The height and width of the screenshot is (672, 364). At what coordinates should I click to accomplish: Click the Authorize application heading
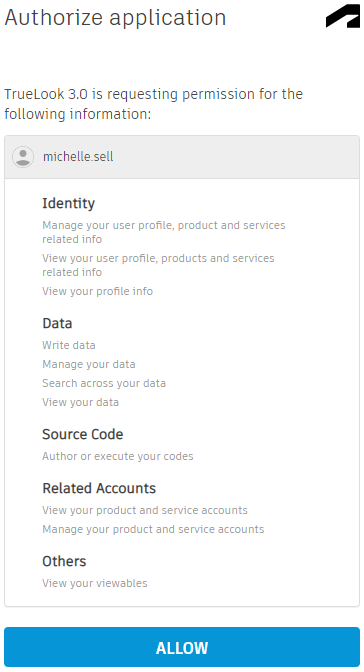pos(115,18)
